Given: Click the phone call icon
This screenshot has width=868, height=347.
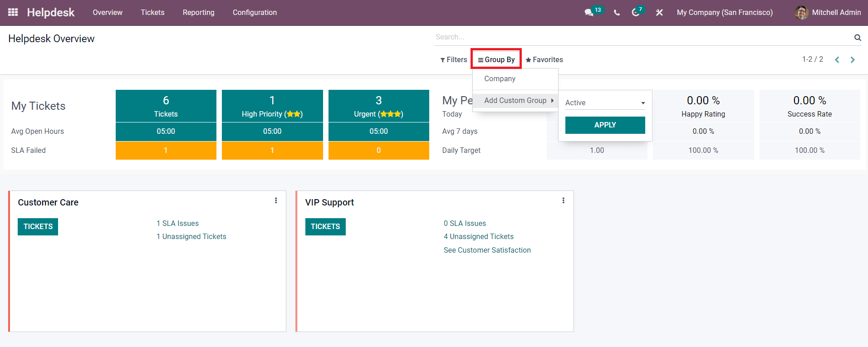Looking at the screenshot, I should pos(617,13).
